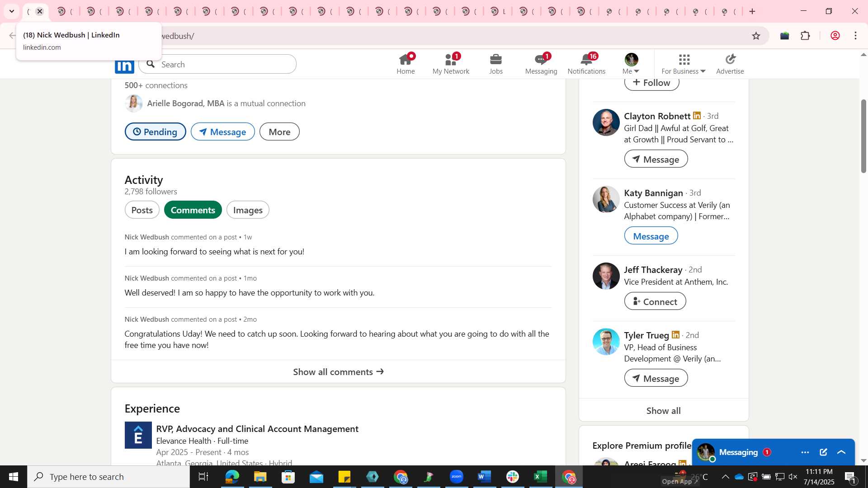Open Advertise icon
Screen dimensions: 868x488
pos(730,64)
